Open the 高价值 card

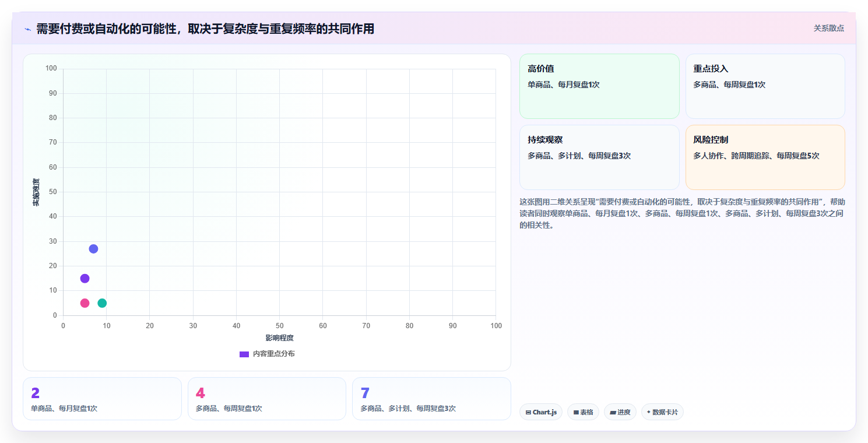(599, 86)
